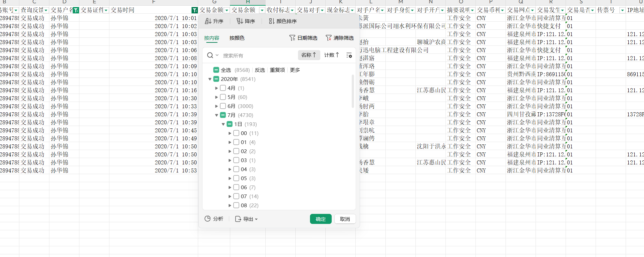This screenshot has width=644, height=257.
Task: Click active filter icon on 交易时间 column
Action: pyautogui.click(x=195, y=10)
